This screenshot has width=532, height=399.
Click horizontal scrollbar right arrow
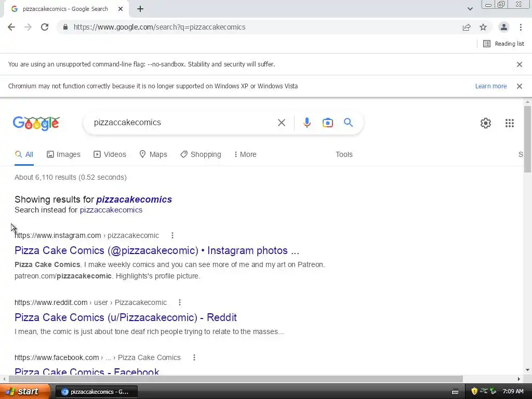519,379
